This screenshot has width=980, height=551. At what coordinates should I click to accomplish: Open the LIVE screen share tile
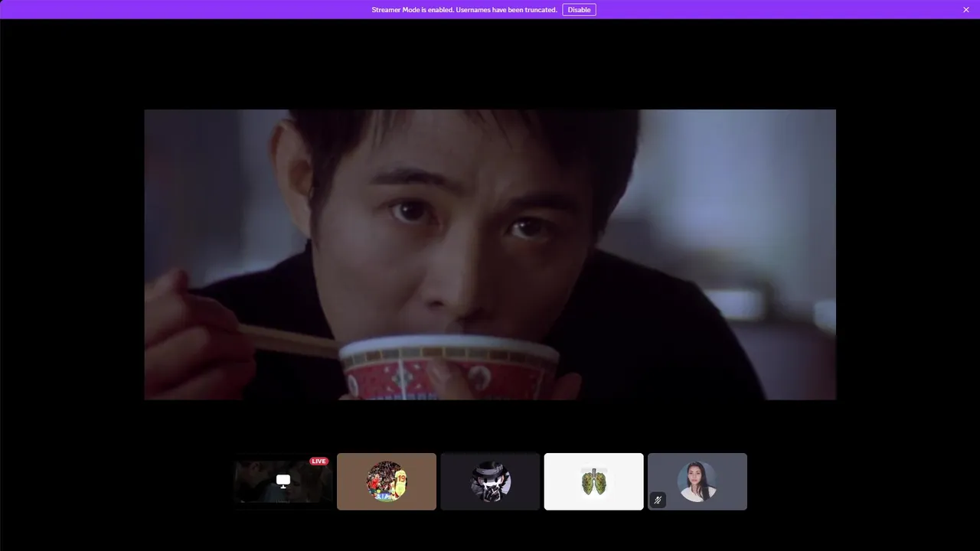click(x=283, y=481)
